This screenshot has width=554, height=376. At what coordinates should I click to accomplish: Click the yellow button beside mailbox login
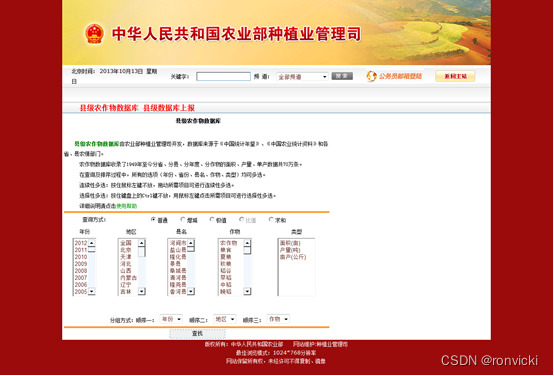(x=455, y=76)
